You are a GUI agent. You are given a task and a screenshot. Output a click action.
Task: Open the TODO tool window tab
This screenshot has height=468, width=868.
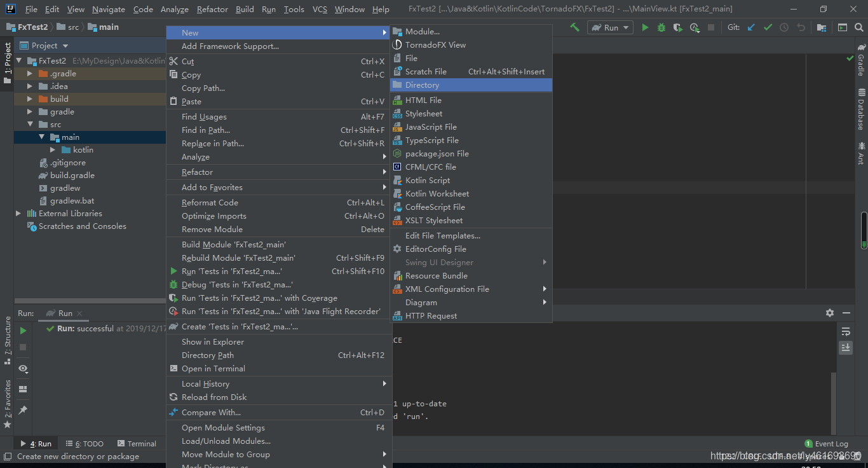[x=84, y=444]
